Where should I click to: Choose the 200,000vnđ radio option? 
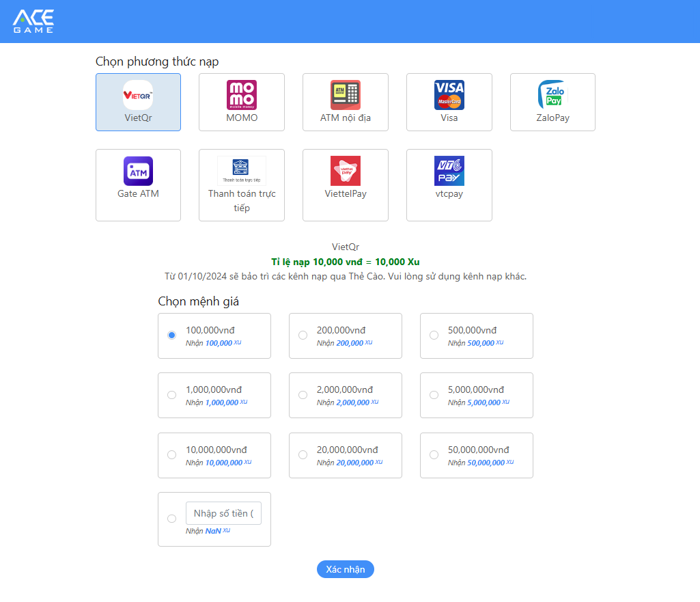pyautogui.click(x=303, y=335)
